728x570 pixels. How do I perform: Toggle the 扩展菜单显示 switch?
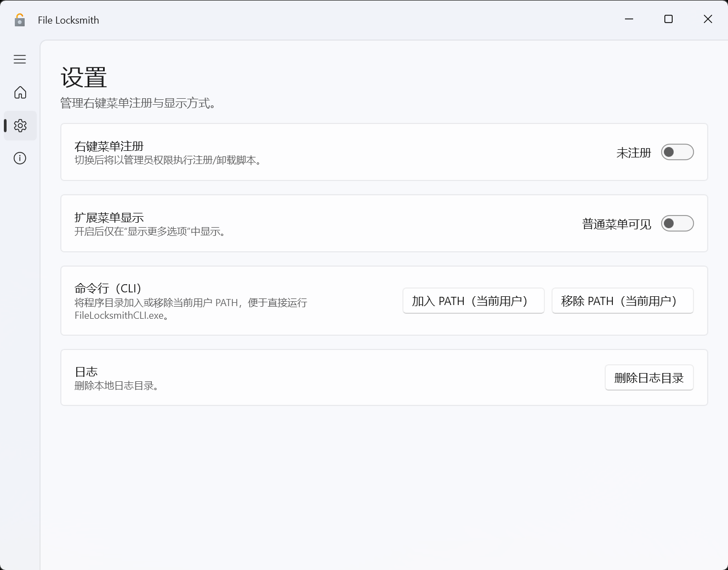677,223
